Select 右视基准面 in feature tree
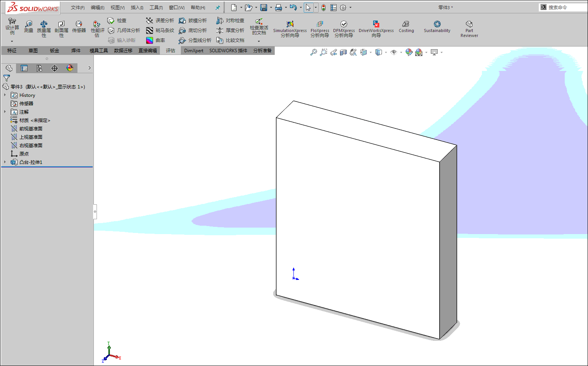The image size is (588, 366). click(27, 145)
